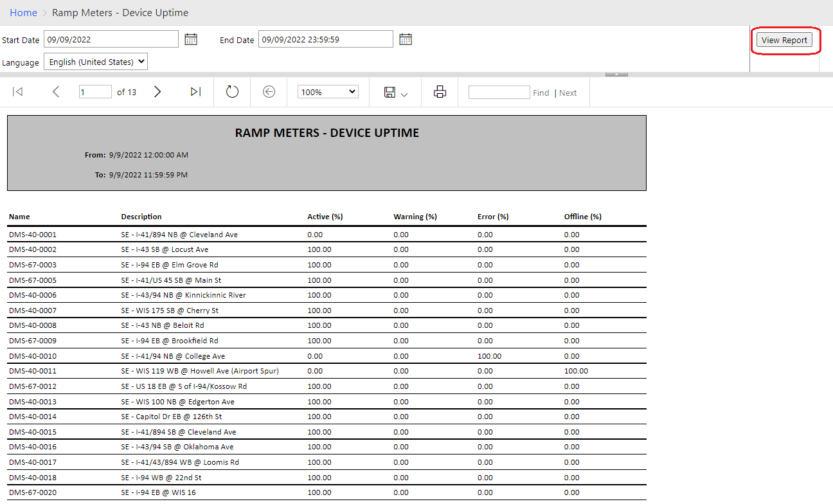
Task: Click the Warning (%) column header
Action: point(415,217)
